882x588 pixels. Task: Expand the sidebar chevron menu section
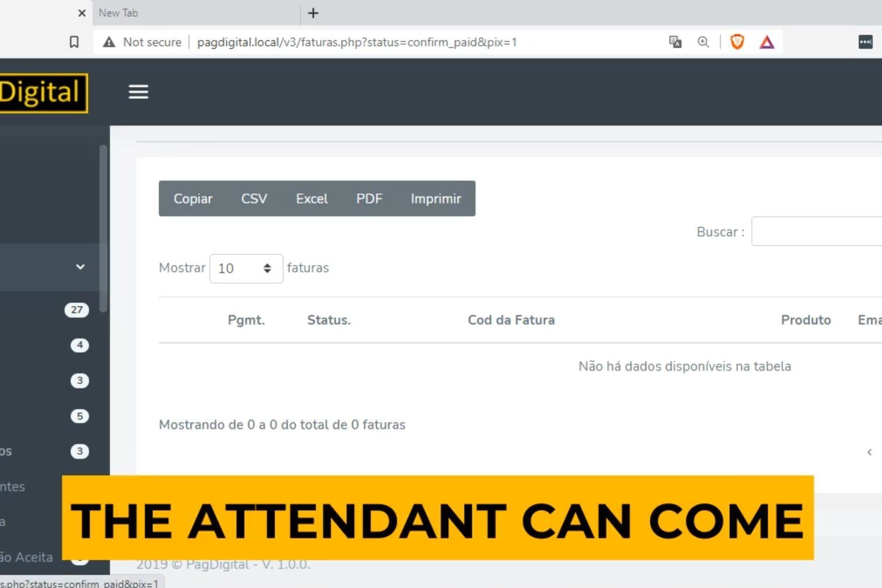tap(80, 267)
